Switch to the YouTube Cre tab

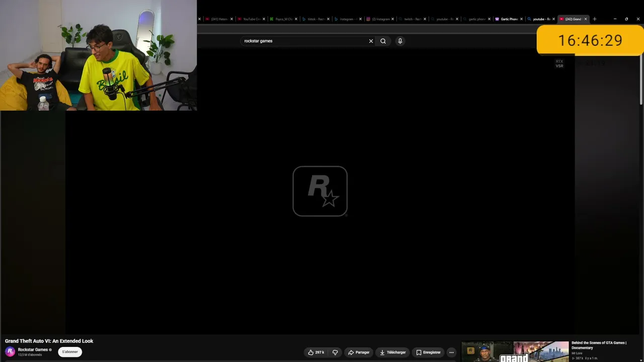coord(251,19)
